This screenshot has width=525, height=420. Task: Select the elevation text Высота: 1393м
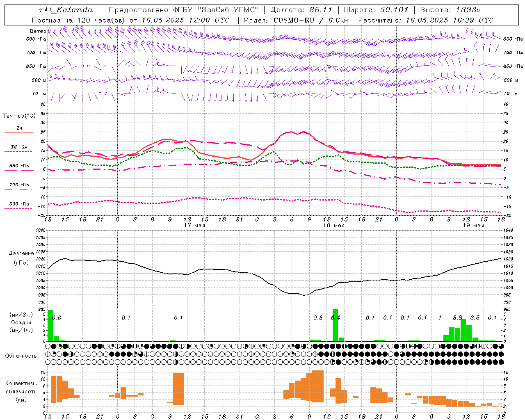coord(451,10)
